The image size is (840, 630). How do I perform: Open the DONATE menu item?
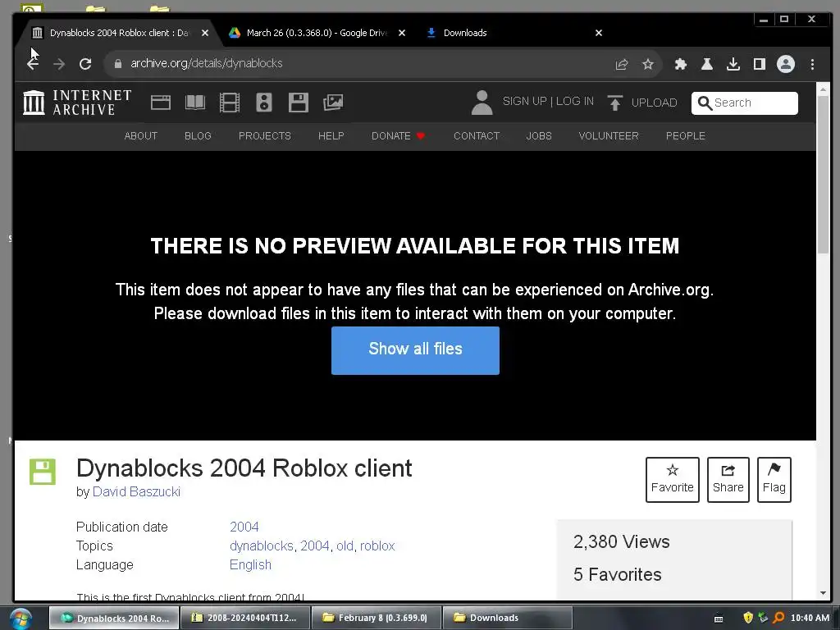[398, 136]
